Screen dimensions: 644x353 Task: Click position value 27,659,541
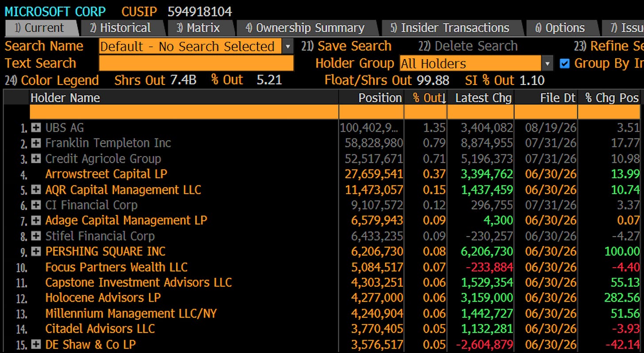tap(374, 174)
